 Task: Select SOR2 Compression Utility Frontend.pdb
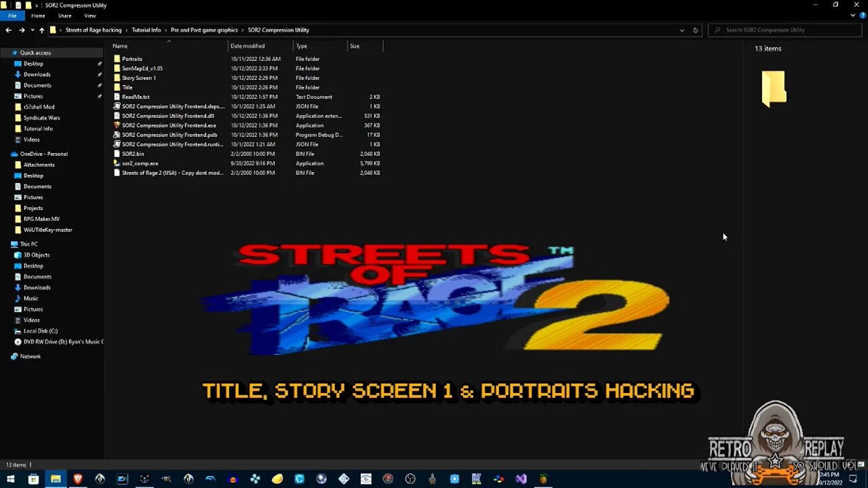170,135
